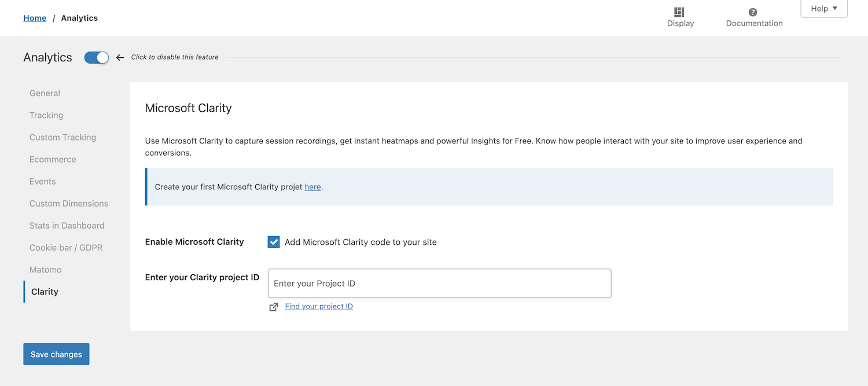868x386 pixels.
Task: Disable the Analytics feature toggle
Action: coord(96,57)
